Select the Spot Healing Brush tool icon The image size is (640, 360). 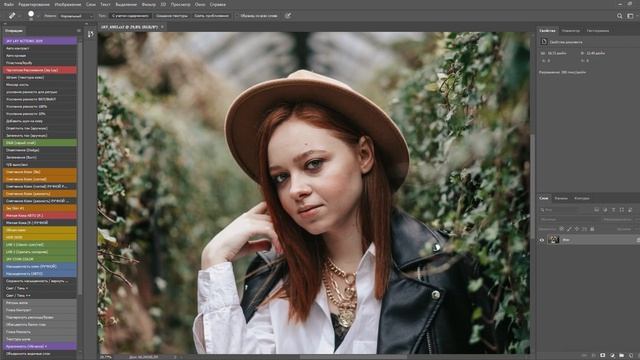[12, 16]
